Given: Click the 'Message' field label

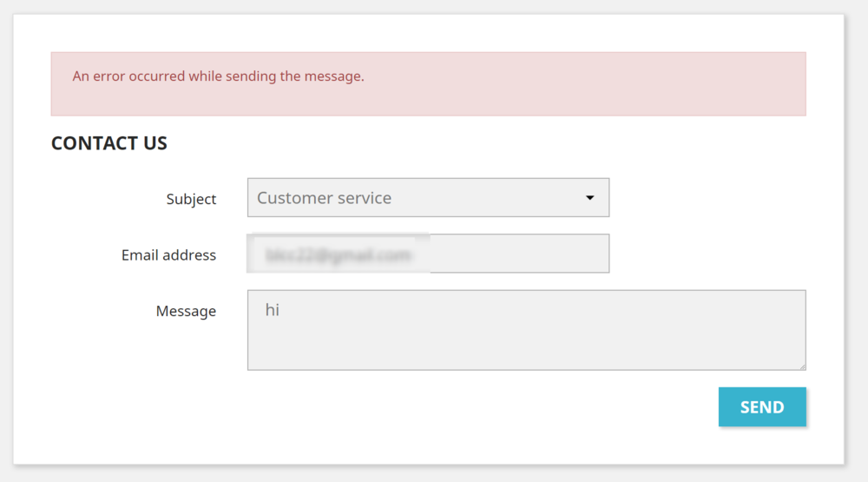Looking at the screenshot, I should click(x=186, y=311).
